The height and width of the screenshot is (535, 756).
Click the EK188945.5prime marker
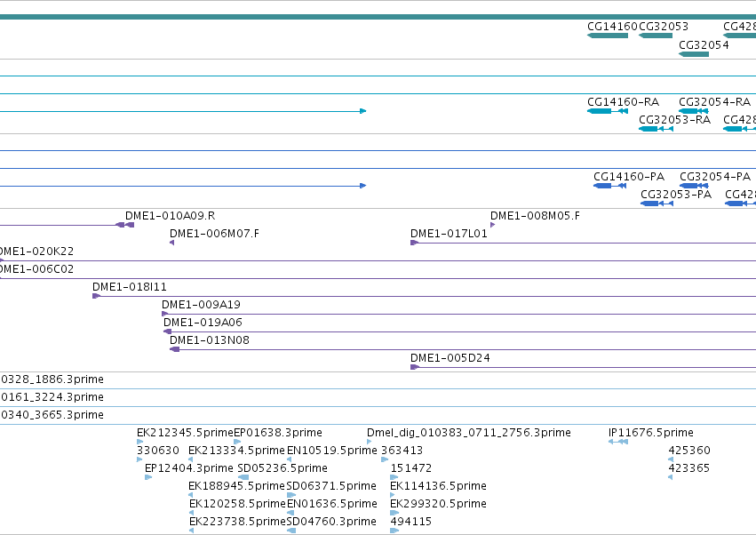tap(190, 495)
